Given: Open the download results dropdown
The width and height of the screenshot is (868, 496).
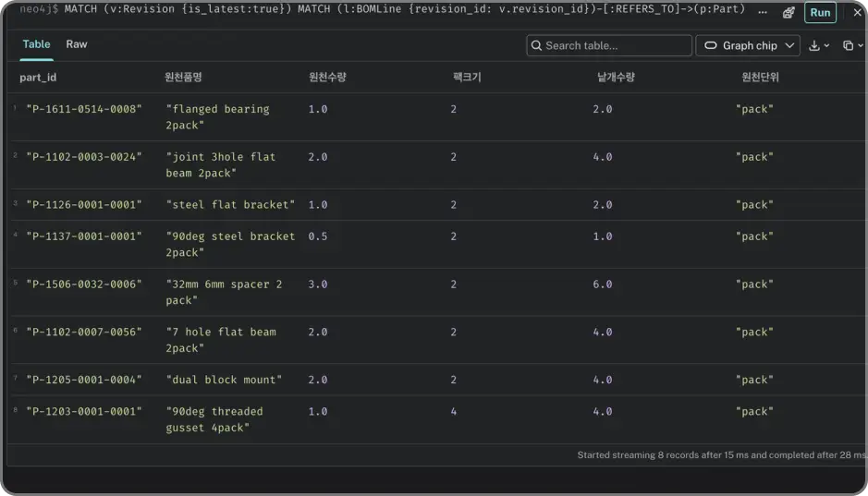Looking at the screenshot, I should point(819,46).
